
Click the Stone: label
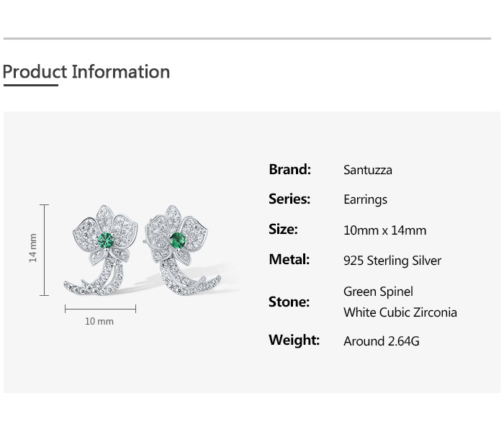[289, 302]
